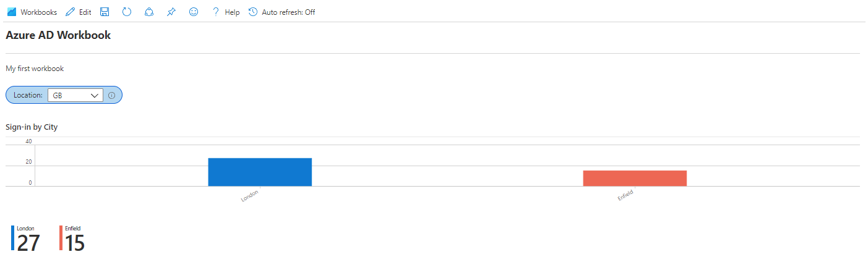
Task: Refresh the workbook with the circular arrow icon
Action: (x=127, y=12)
